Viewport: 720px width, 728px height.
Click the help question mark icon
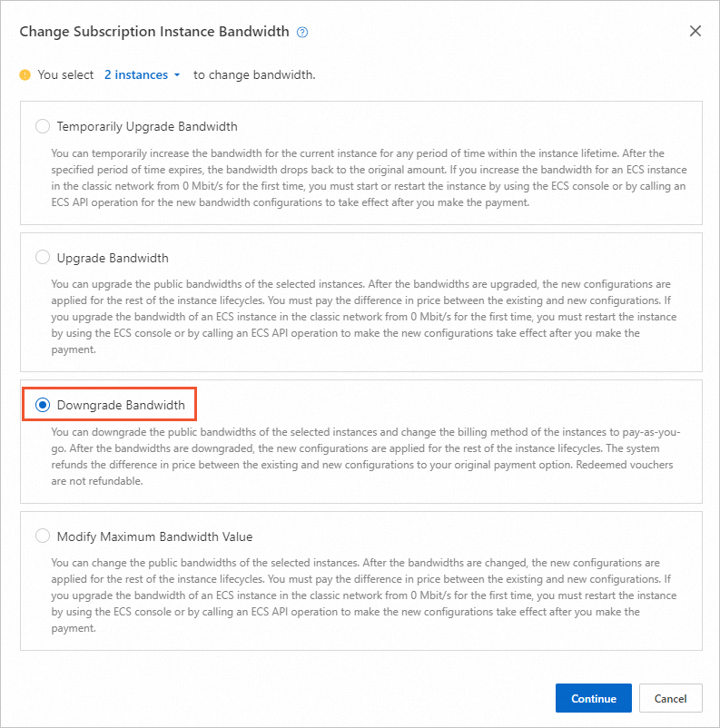point(302,32)
